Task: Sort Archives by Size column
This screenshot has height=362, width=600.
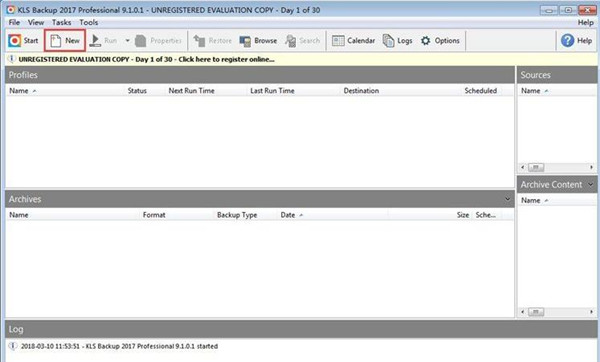Action: (x=463, y=215)
